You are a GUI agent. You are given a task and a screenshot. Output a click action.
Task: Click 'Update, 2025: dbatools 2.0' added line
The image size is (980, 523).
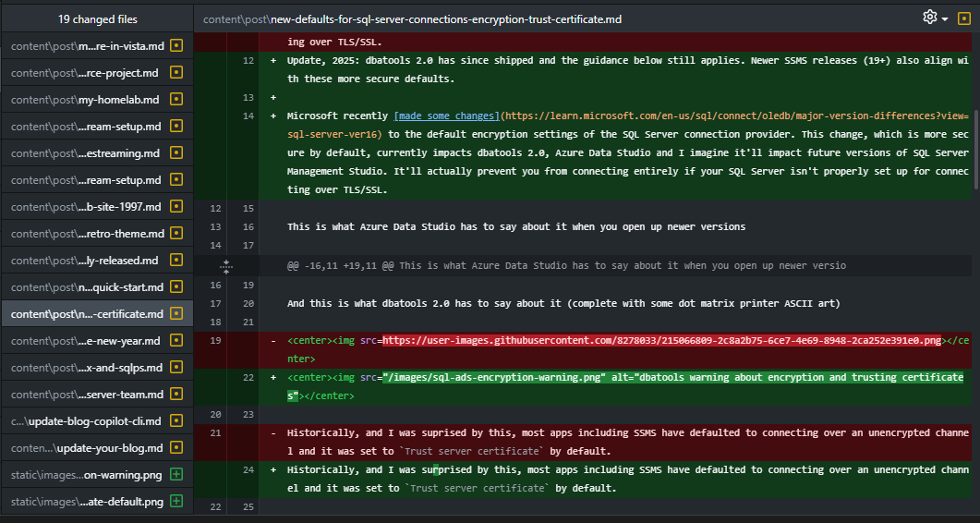pyautogui.click(x=628, y=70)
